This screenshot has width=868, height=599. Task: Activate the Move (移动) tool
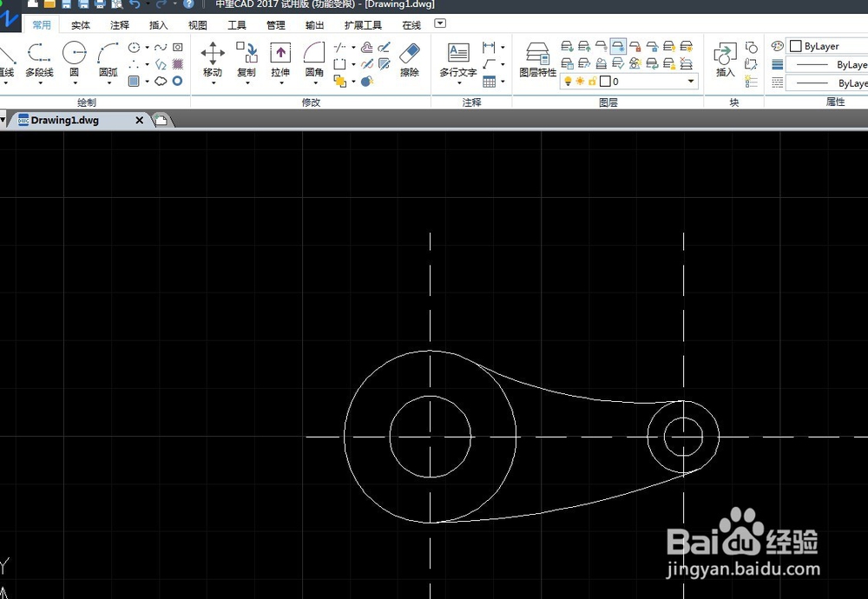point(213,59)
